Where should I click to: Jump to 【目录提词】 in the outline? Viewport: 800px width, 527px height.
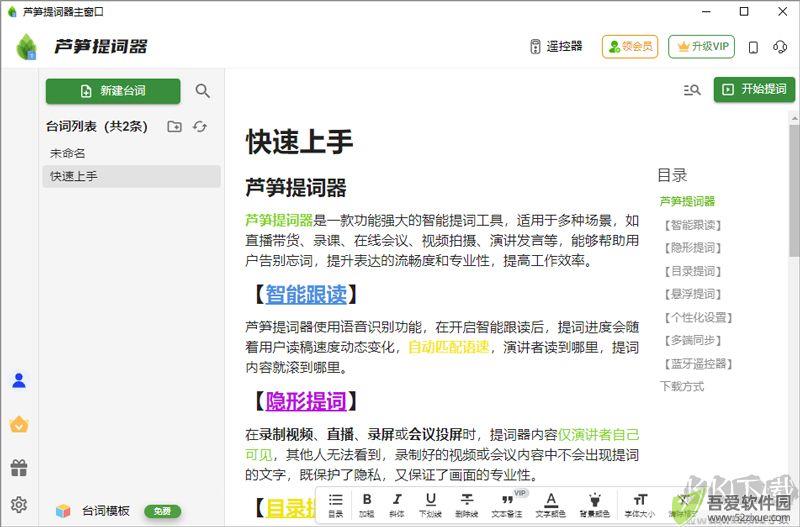[692, 271]
